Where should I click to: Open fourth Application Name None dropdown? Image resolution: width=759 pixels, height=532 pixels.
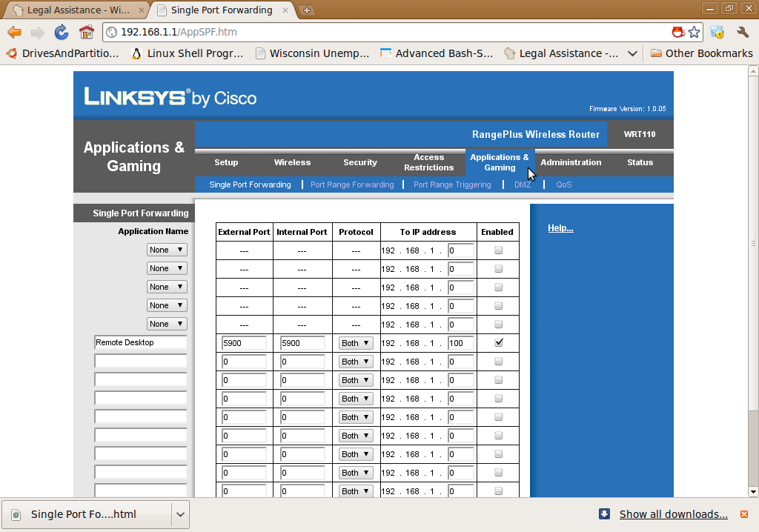coord(167,305)
